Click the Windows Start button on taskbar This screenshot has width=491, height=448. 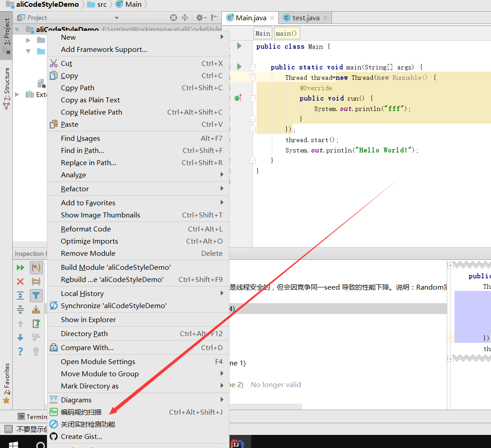(x=14, y=444)
